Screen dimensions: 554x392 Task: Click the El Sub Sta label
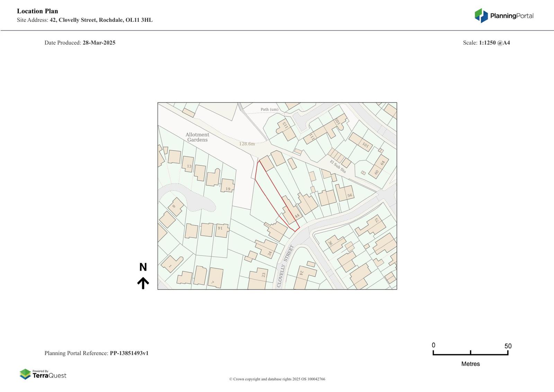(338, 167)
